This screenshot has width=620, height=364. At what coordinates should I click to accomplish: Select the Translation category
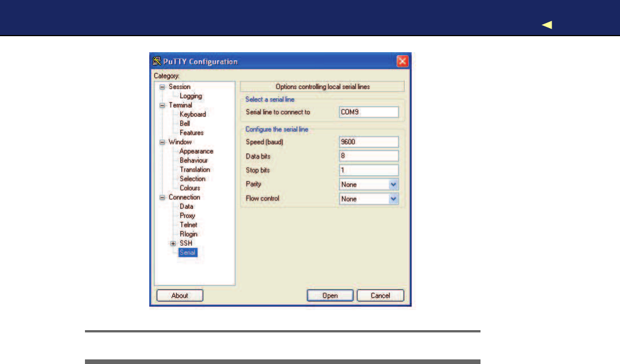point(195,169)
